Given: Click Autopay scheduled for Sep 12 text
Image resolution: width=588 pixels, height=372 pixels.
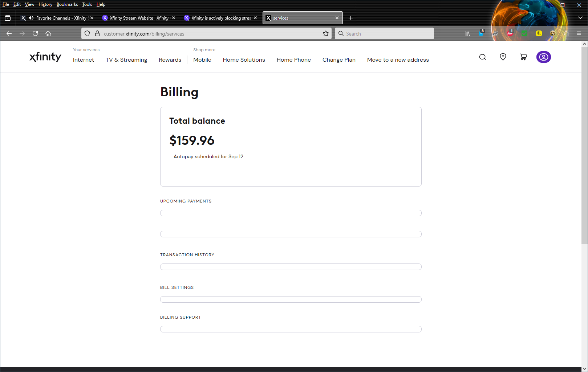Looking at the screenshot, I should 208,156.
